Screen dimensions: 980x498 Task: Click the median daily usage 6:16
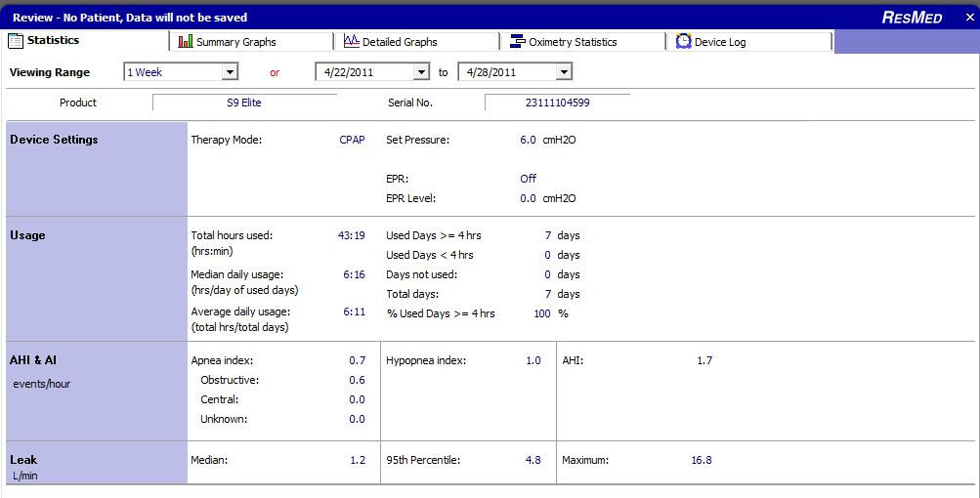click(x=354, y=274)
